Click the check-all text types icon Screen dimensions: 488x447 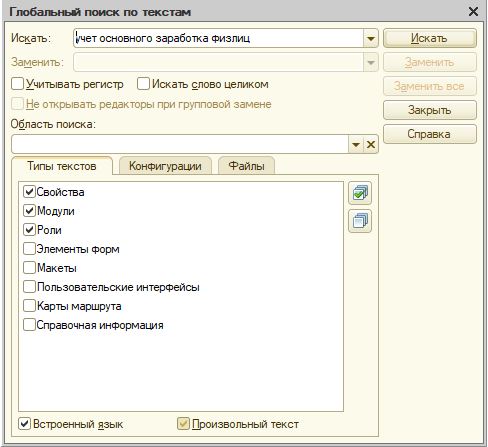(360, 193)
